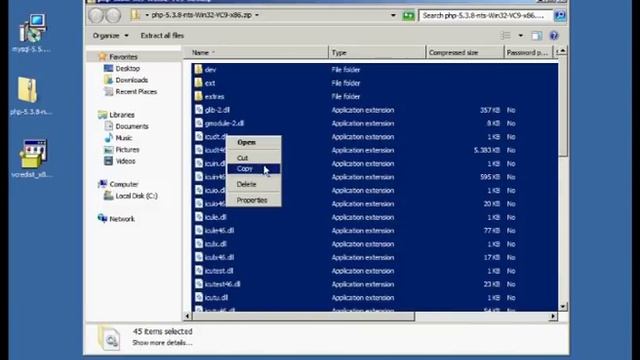
Task: Click the icule46.dll file icon
Action: tap(198, 231)
